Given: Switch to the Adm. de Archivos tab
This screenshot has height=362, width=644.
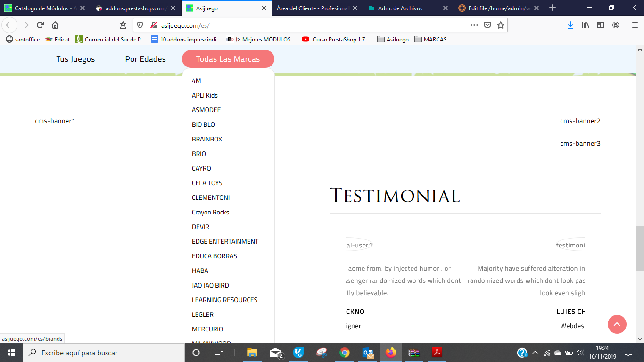Looking at the screenshot, I should (405, 8).
